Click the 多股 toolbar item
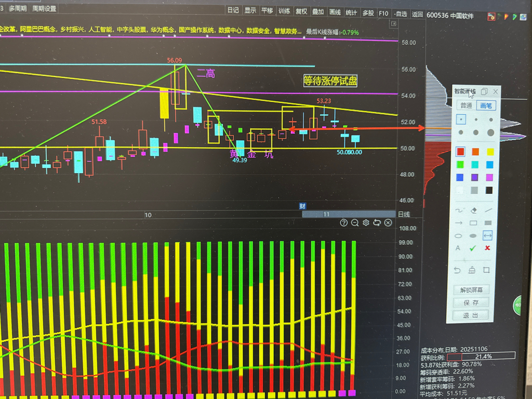This screenshot has height=399, width=532. pos(368,13)
